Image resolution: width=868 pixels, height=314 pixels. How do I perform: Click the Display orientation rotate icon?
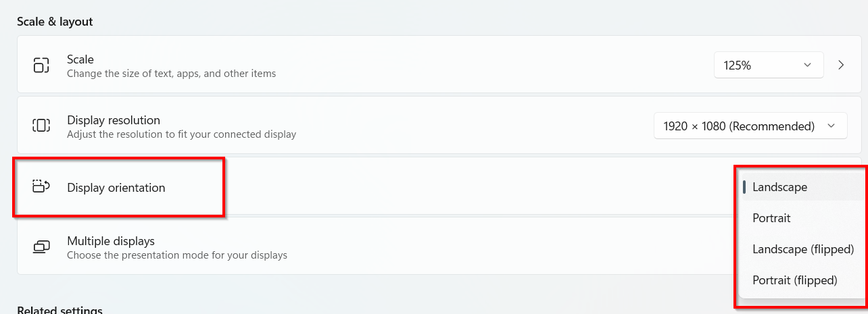[x=41, y=187]
